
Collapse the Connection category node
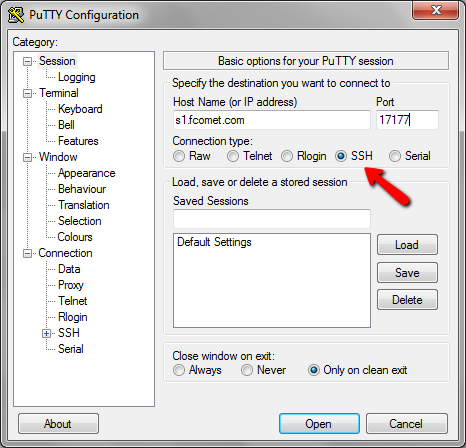[27, 253]
